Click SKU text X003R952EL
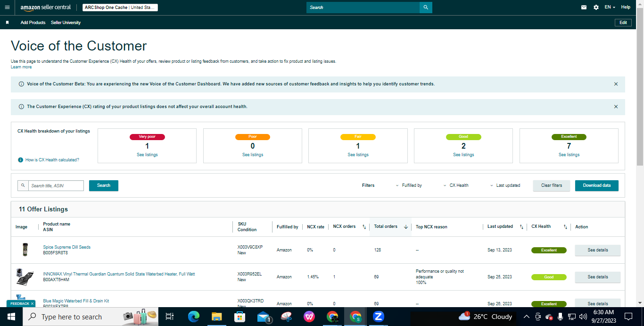Image resolution: width=644 pixels, height=326 pixels. (x=249, y=274)
